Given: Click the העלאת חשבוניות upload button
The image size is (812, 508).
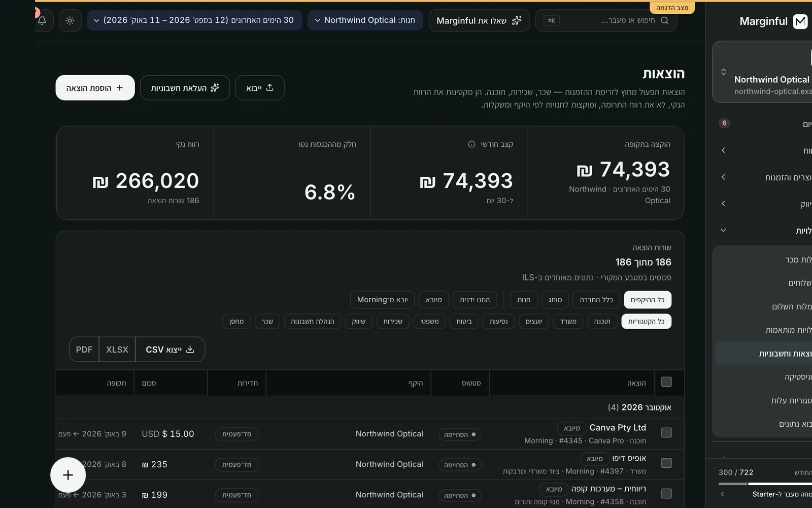Looking at the screenshot, I should coord(185,88).
